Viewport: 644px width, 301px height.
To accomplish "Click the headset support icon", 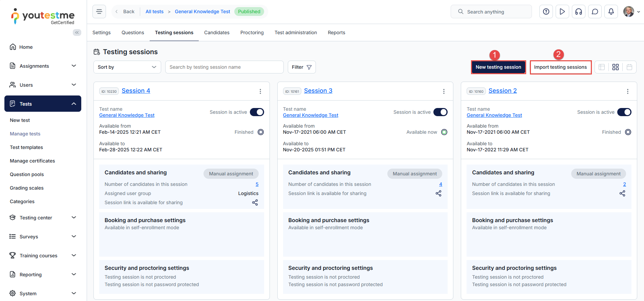I will click(578, 12).
